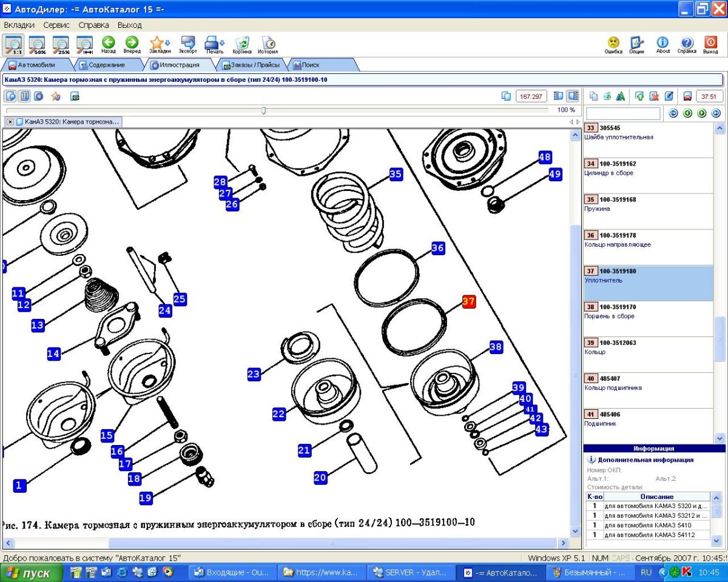Viewport: 728px width, 582px height.
Task: Open the About dialog
Action: click(x=663, y=44)
